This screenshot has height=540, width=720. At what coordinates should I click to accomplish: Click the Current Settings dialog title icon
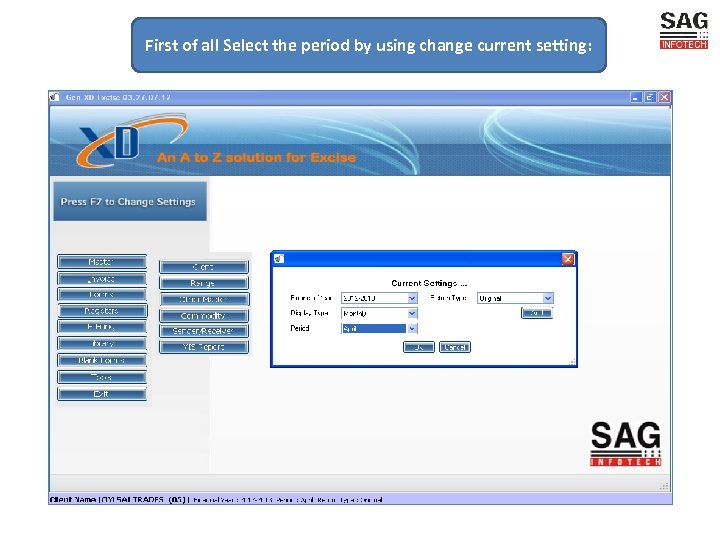pyautogui.click(x=279, y=259)
